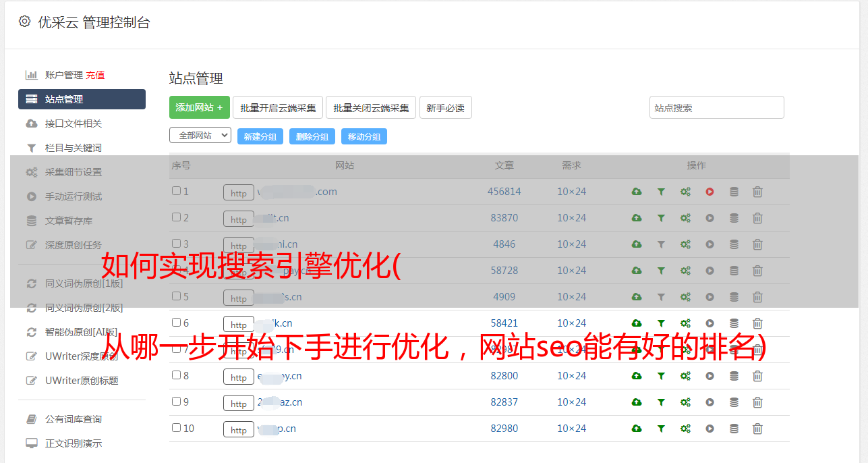
Task: Click the grey filter icon in the 4846 row
Action: [661, 244]
